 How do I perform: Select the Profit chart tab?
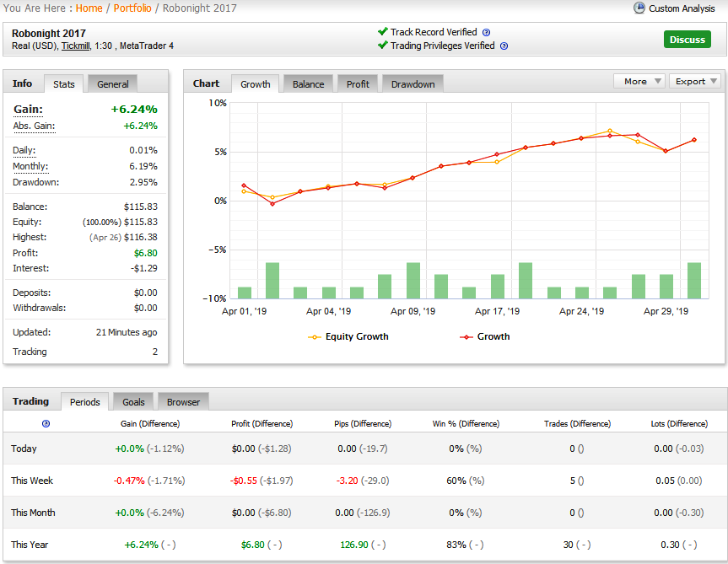click(358, 84)
